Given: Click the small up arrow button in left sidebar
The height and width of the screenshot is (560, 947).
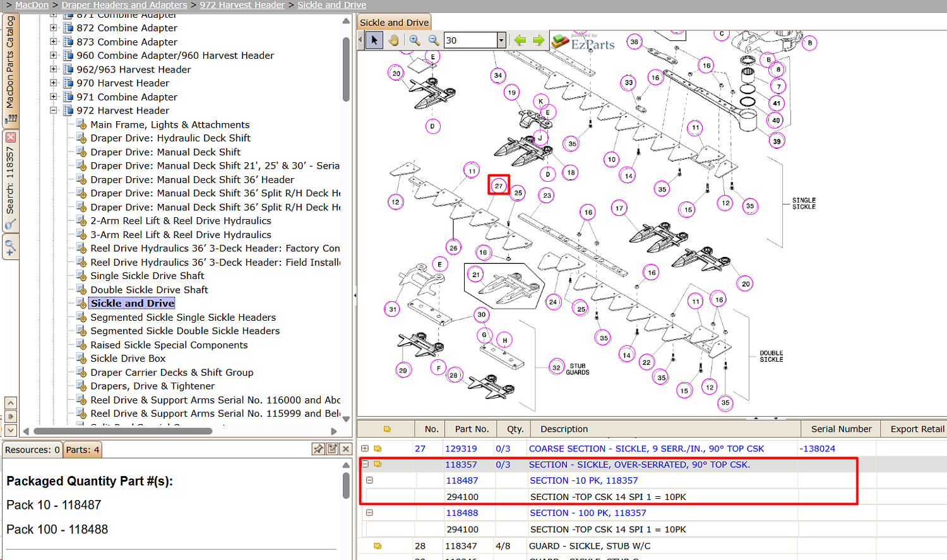Looking at the screenshot, I should coord(10,403).
